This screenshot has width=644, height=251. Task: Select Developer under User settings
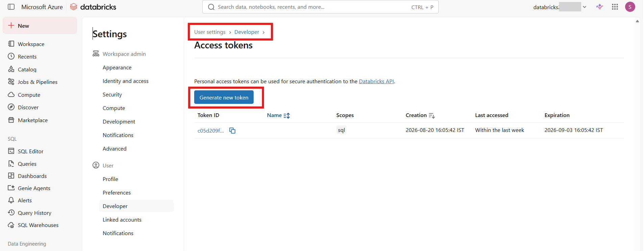point(136,206)
